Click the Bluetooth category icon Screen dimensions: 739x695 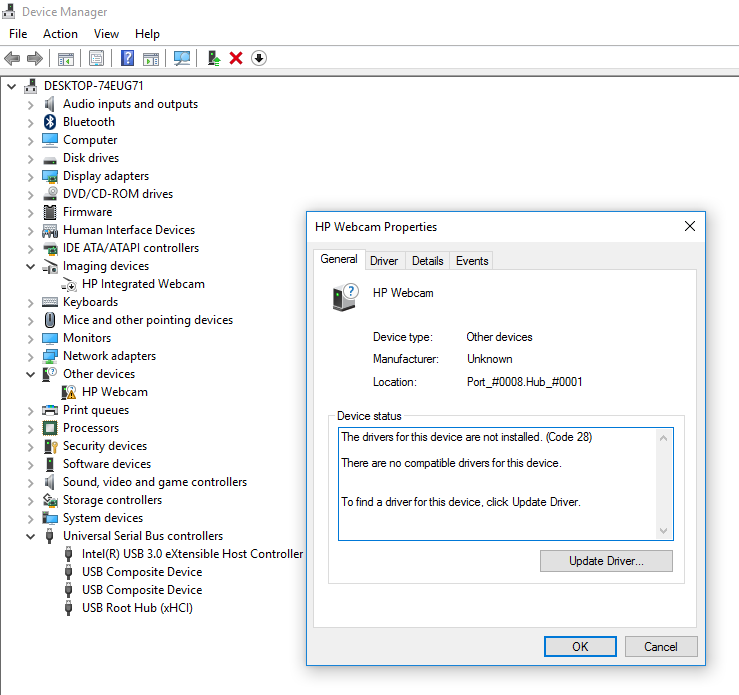[x=50, y=122]
